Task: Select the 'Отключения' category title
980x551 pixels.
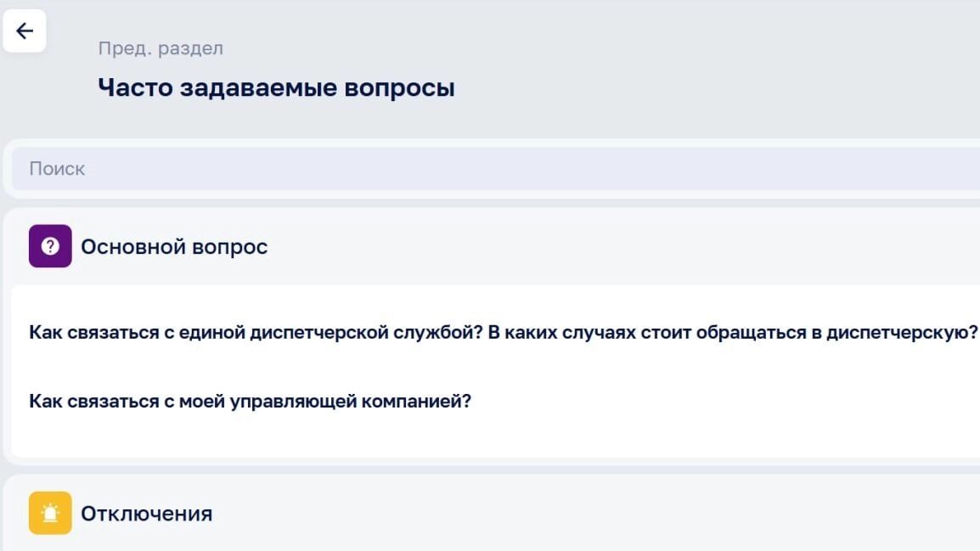Action: coord(146,514)
